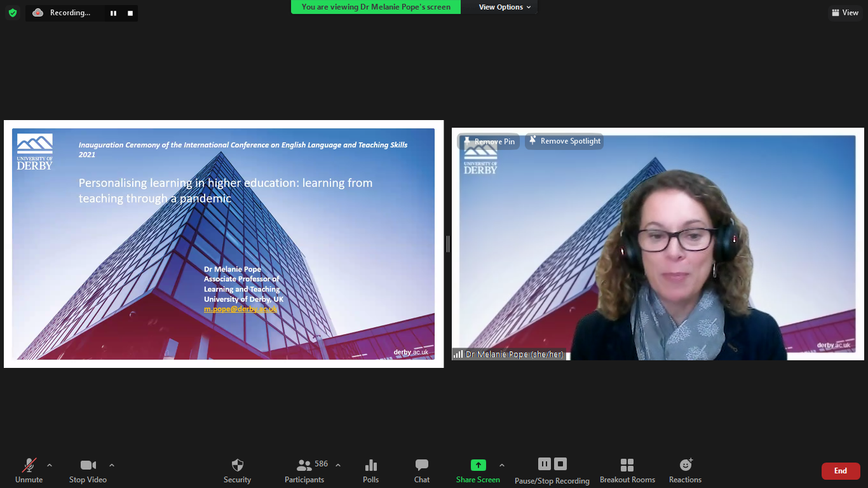The height and width of the screenshot is (488, 868).
Task: Open the View layout menu
Action: (x=844, y=13)
